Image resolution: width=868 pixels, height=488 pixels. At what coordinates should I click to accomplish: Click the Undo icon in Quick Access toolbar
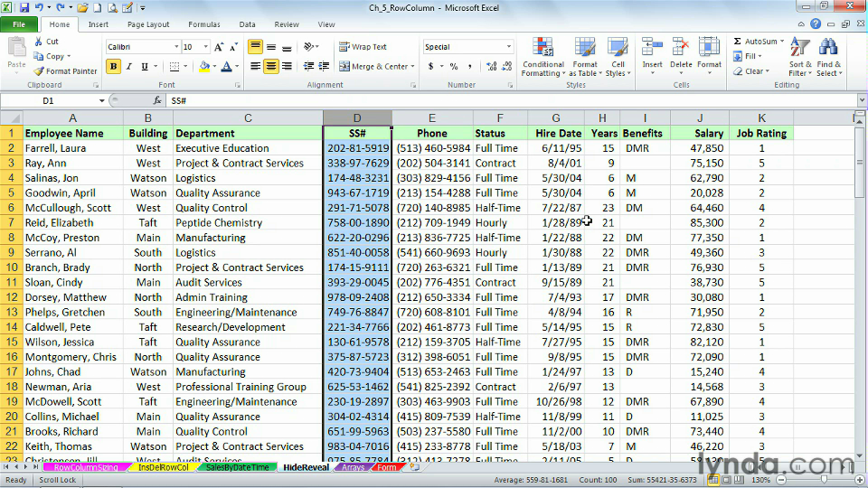pos(39,8)
